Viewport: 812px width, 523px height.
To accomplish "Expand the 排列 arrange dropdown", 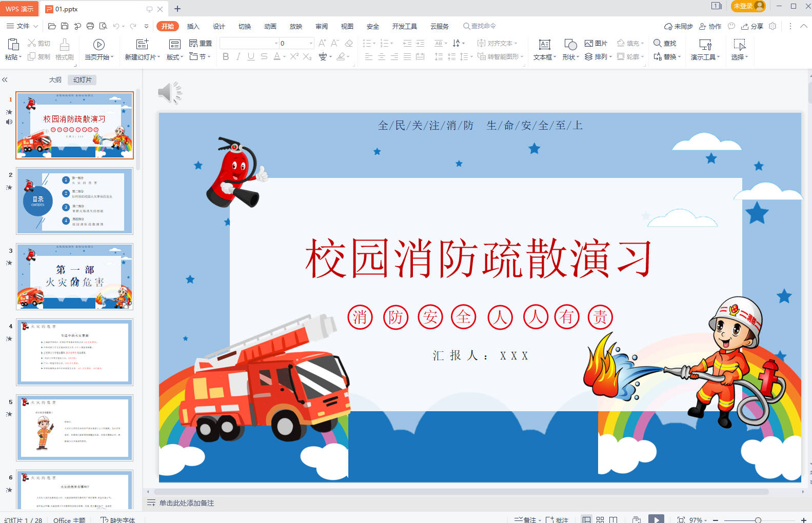I will 610,57.
